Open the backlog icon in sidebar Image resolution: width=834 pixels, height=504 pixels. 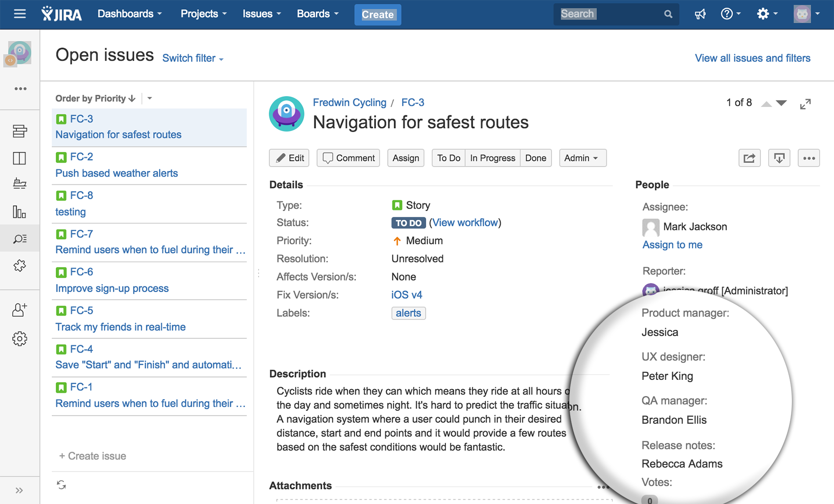point(20,131)
